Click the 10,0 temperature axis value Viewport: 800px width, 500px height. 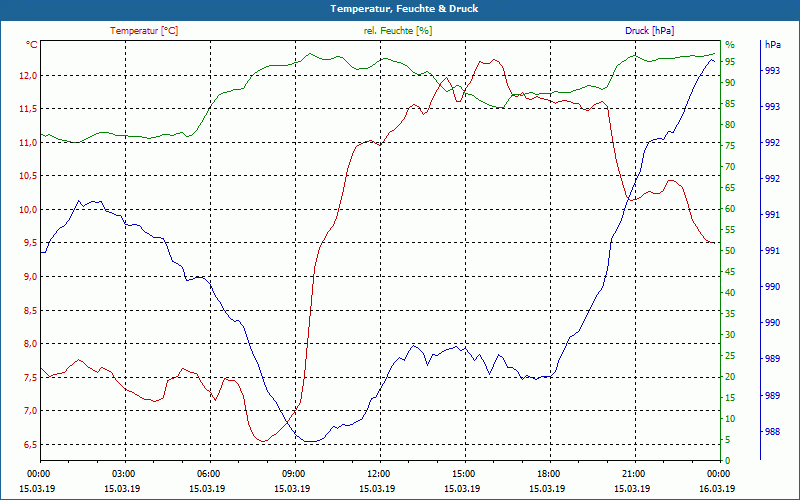tap(28, 210)
